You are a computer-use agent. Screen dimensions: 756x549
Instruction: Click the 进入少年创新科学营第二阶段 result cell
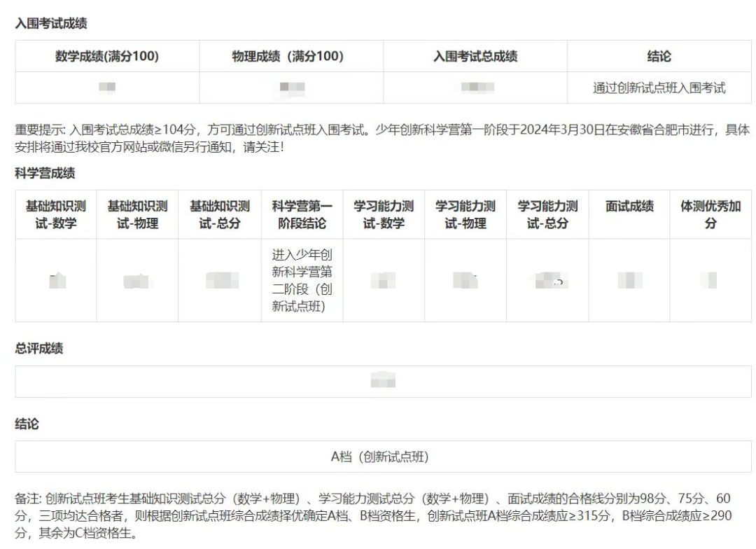point(302,279)
